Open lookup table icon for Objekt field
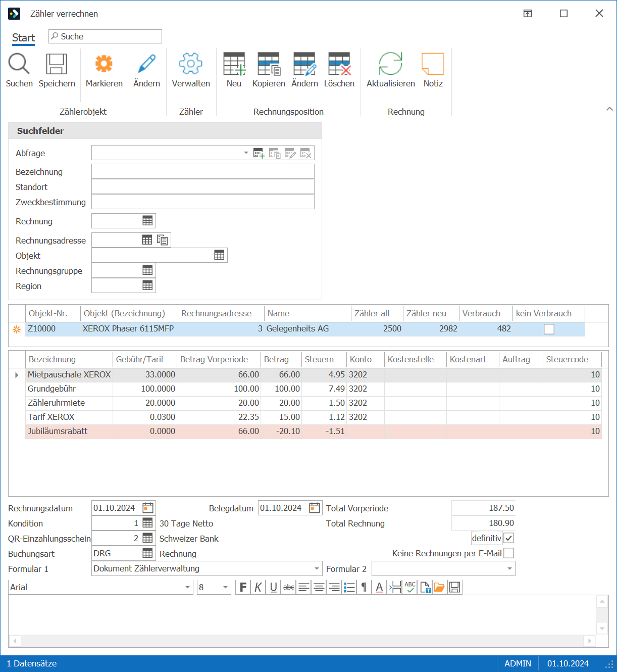The image size is (617, 672). pos(219,255)
